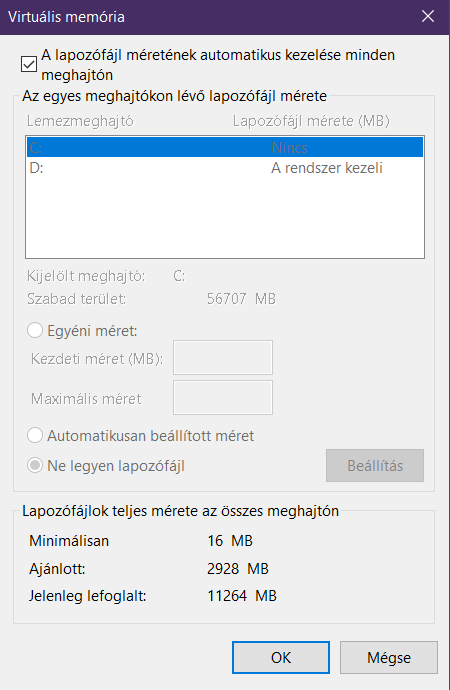Focus the Maximális méret input box

click(223, 398)
